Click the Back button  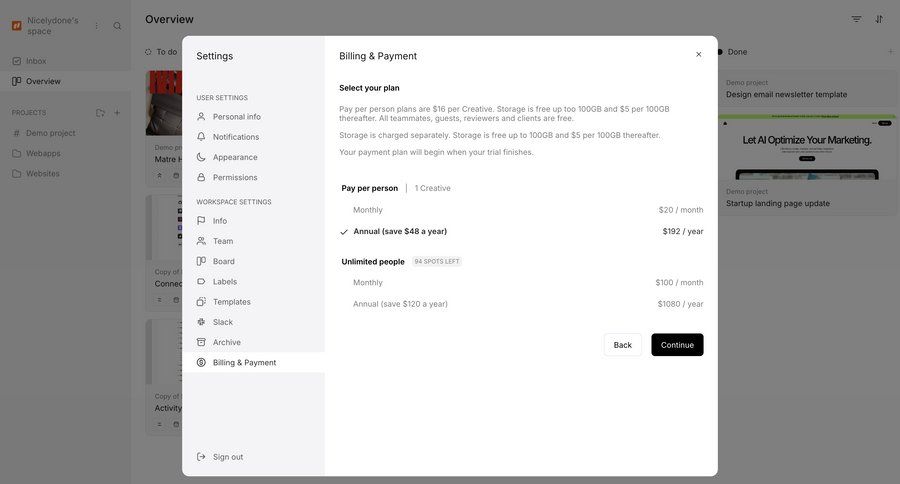[622, 345]
